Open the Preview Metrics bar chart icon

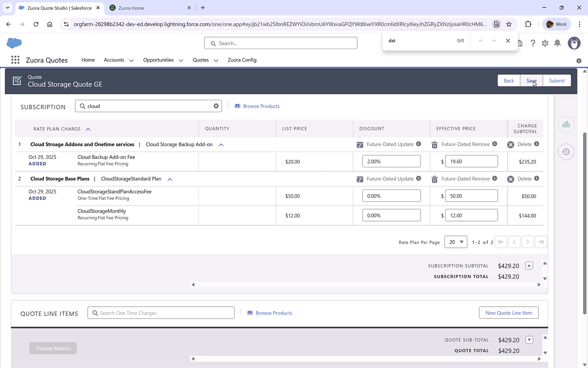[x=566, y=124]
